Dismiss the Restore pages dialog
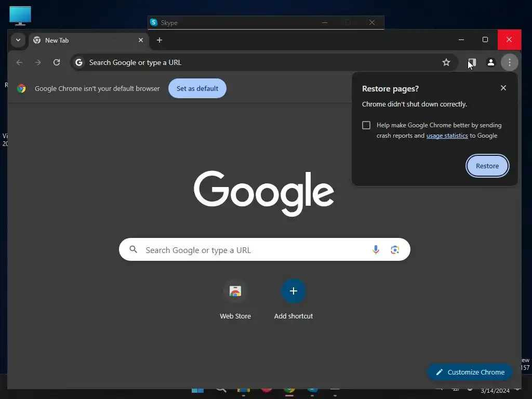This screenshot has width=532, height=399. (x=503, y=88)
